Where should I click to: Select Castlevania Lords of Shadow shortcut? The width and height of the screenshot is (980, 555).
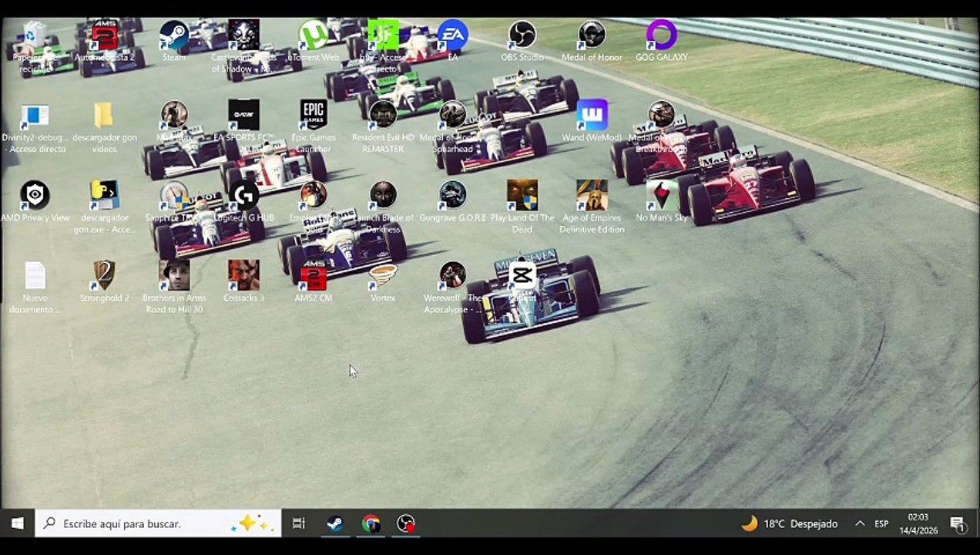click(243, 46)
